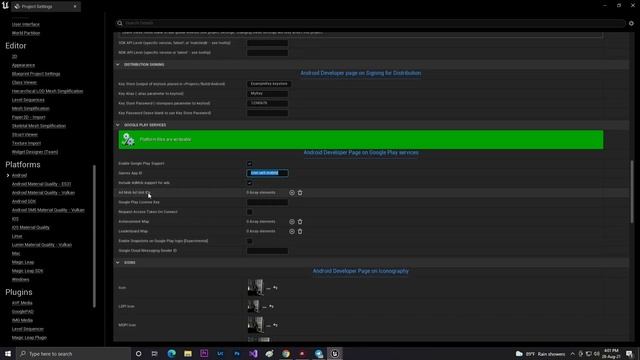Open the notification center icon
This screenshot has width=640, height=360.
[x=630, y=353]
